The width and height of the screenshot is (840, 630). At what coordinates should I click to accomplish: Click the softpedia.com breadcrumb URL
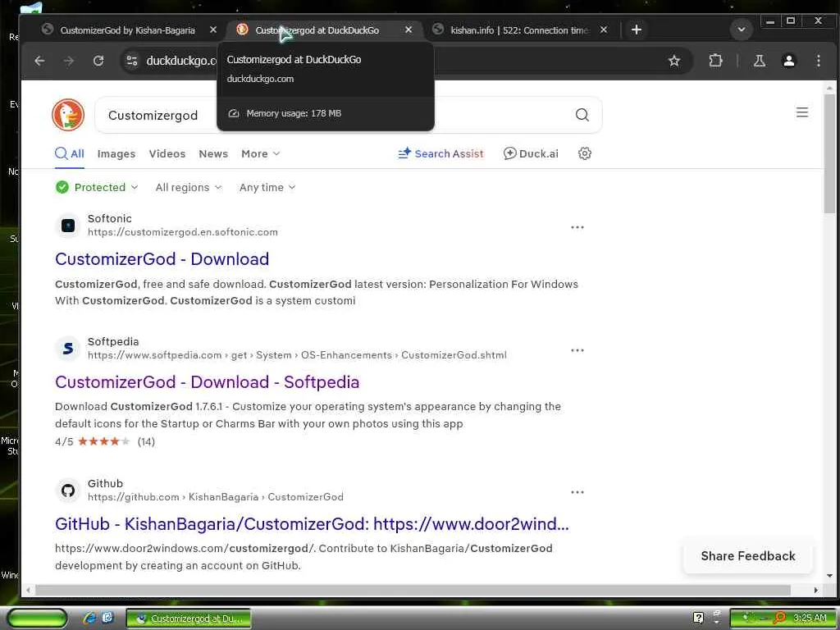pyautogui.click(x=297, y=355)
